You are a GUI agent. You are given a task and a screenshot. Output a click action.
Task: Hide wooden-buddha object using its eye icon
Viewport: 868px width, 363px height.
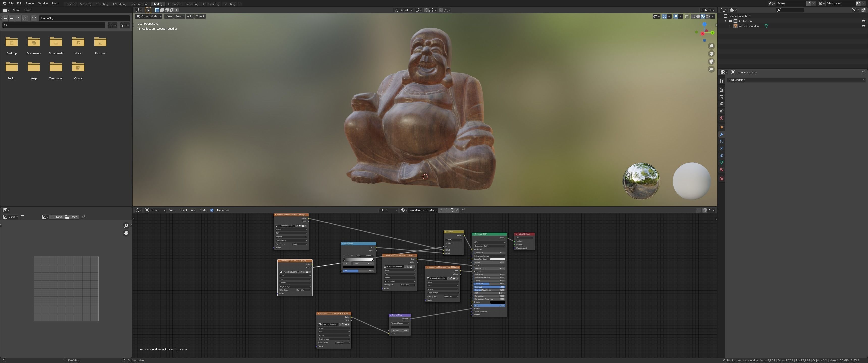863,26
